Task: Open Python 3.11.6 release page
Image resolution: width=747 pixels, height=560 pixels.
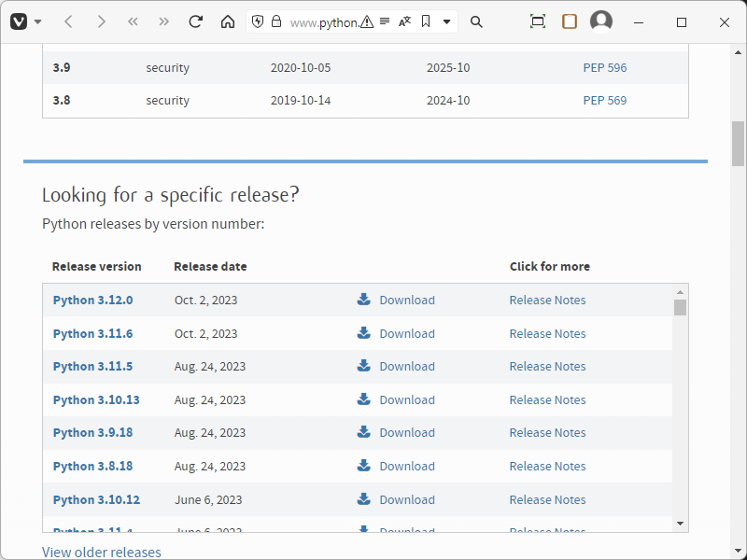Action: click(x=92, y=334)
